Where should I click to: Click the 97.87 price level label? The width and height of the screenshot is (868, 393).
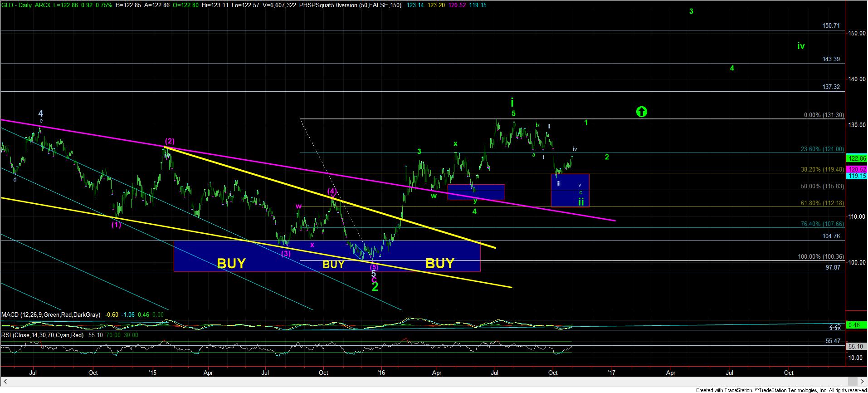(833, 268)
